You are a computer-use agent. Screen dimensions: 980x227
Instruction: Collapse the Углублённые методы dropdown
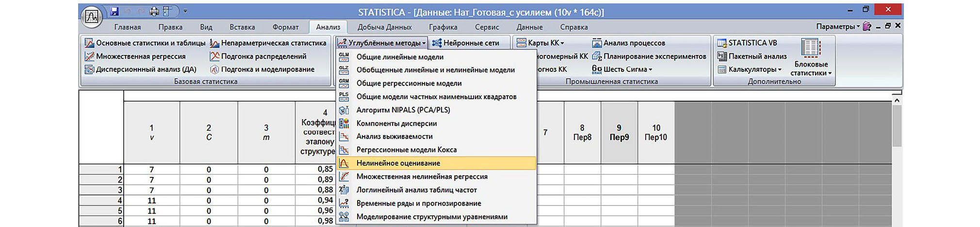coord(382,43)
